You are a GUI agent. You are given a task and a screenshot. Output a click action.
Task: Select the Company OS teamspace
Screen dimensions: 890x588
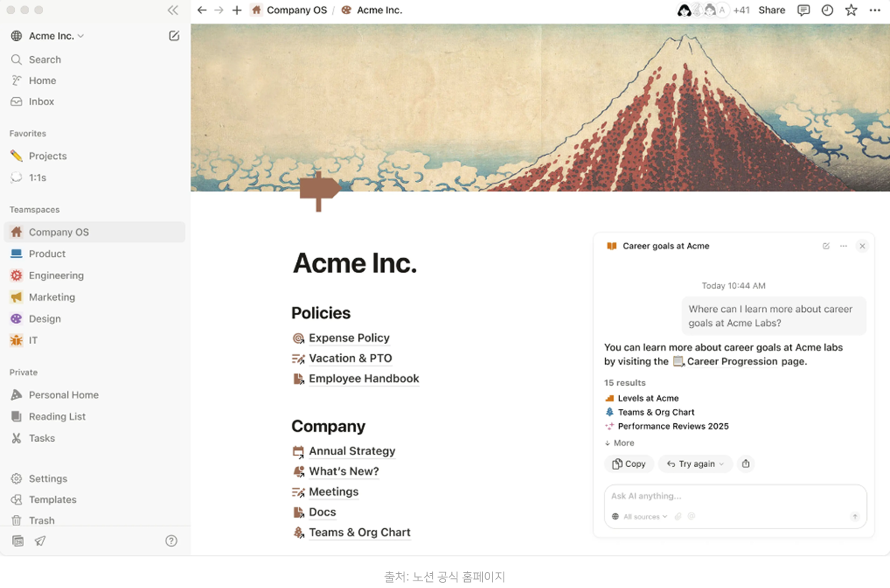[94, 232]
